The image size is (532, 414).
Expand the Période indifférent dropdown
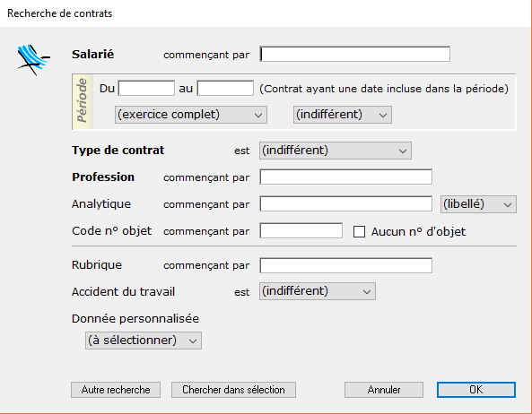tap(343, 115)
